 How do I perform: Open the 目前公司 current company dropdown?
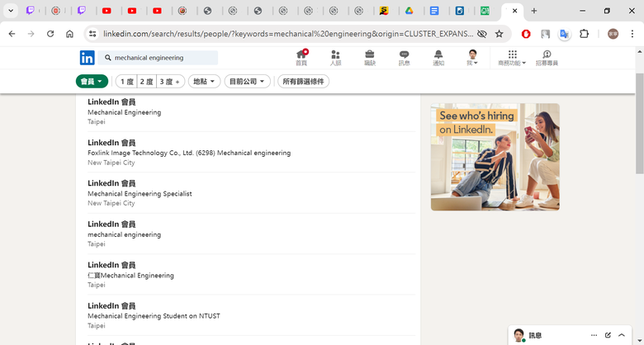tap(247, 82)
